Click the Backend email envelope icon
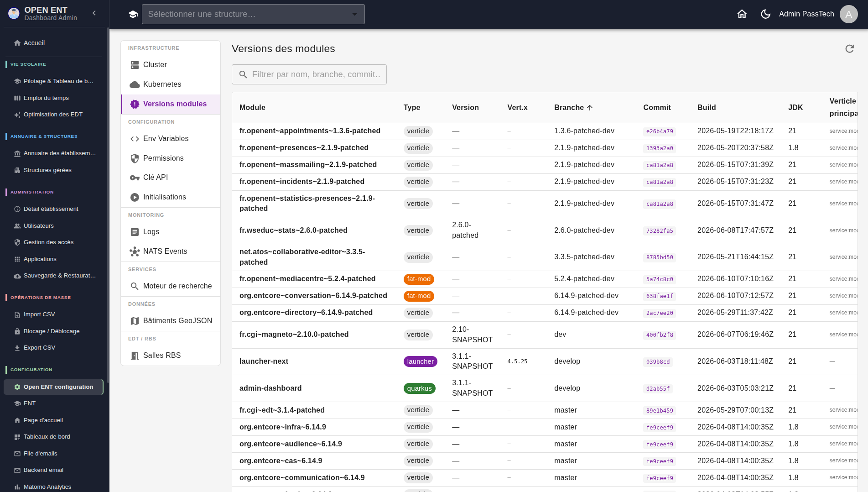Image resolution: width=868 pixels, height=492 pixels. click(17, 470)
